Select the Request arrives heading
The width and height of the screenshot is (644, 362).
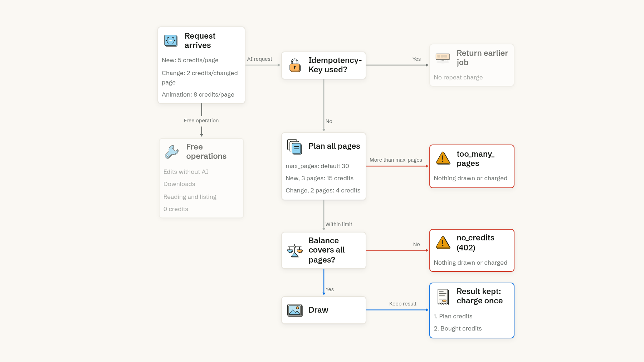pos(200,40)
